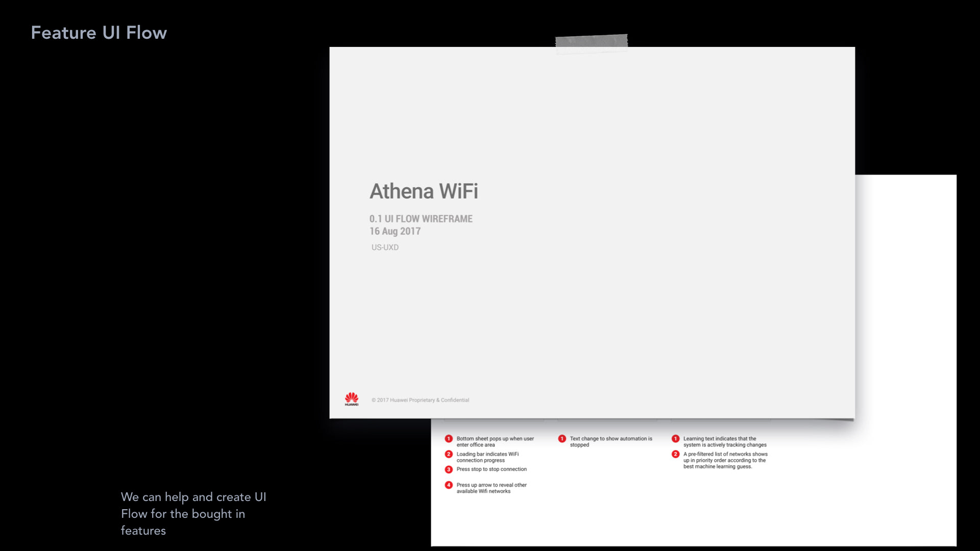Click red badge 2 beside 'A pre-filtered list'

[675, 454]
